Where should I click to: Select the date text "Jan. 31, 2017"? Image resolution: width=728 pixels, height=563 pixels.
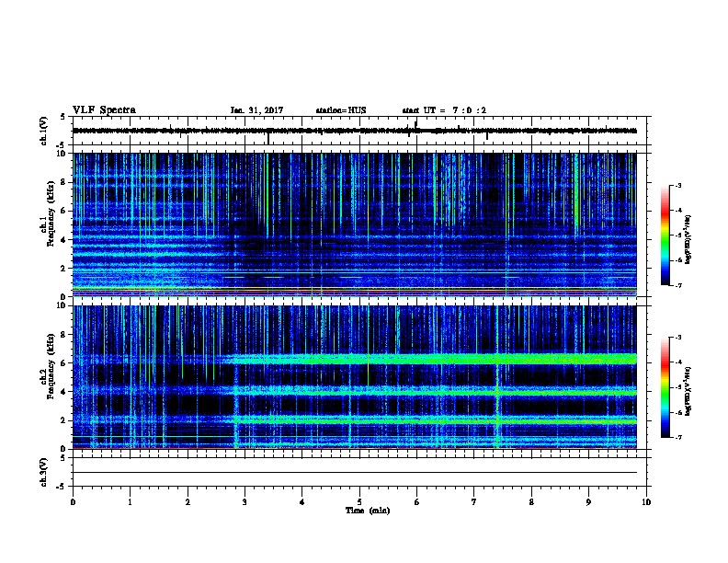[x=256, y=110]
